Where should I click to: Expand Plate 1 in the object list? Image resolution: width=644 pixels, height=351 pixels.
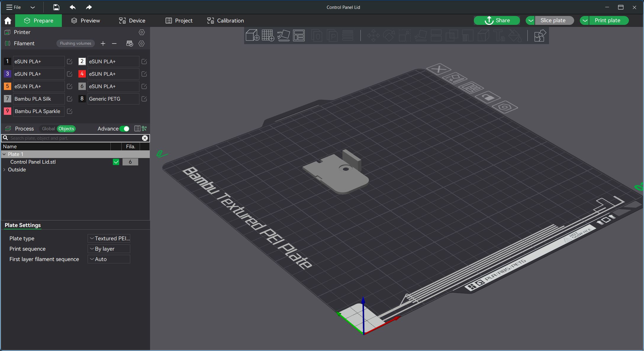click(4, 154)
